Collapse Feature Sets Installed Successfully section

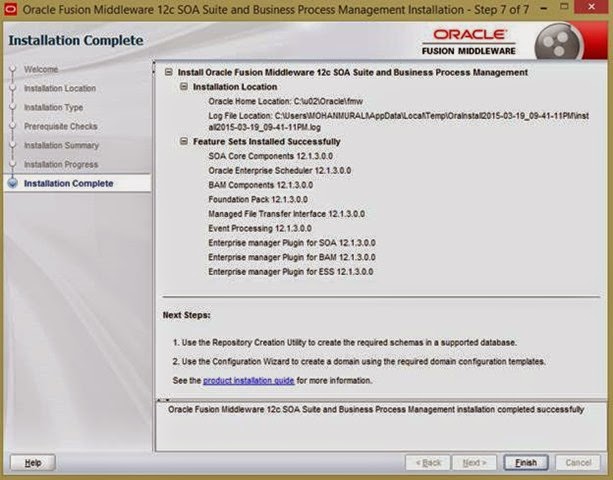tap(183, 141)
